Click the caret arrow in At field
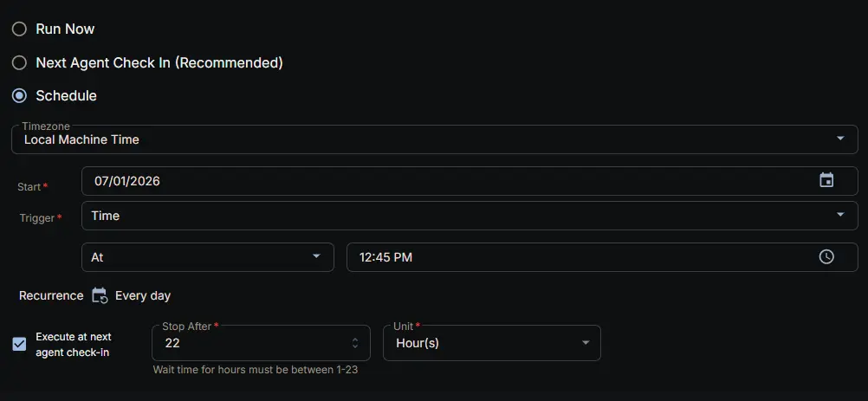 pos(317,256)
